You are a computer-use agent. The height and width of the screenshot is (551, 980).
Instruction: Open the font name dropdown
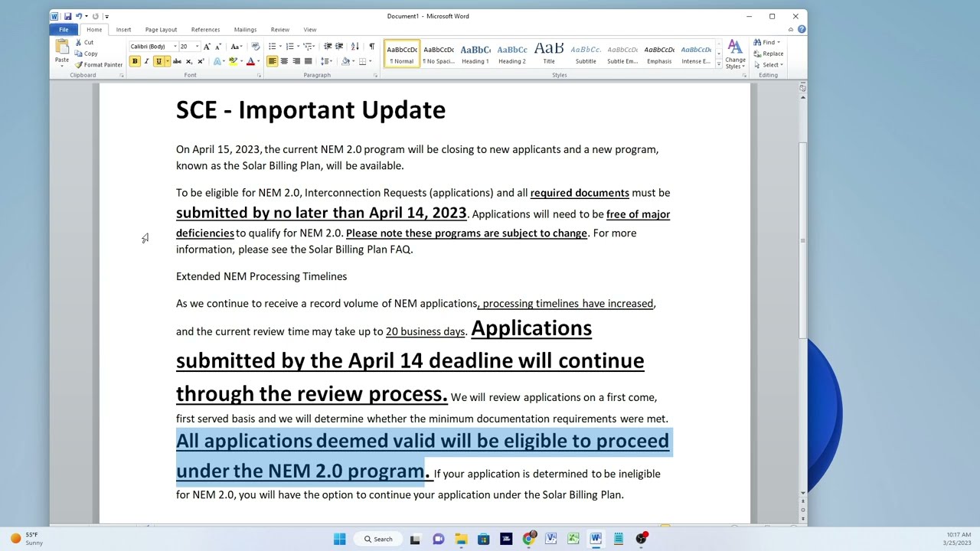(175, 47)
